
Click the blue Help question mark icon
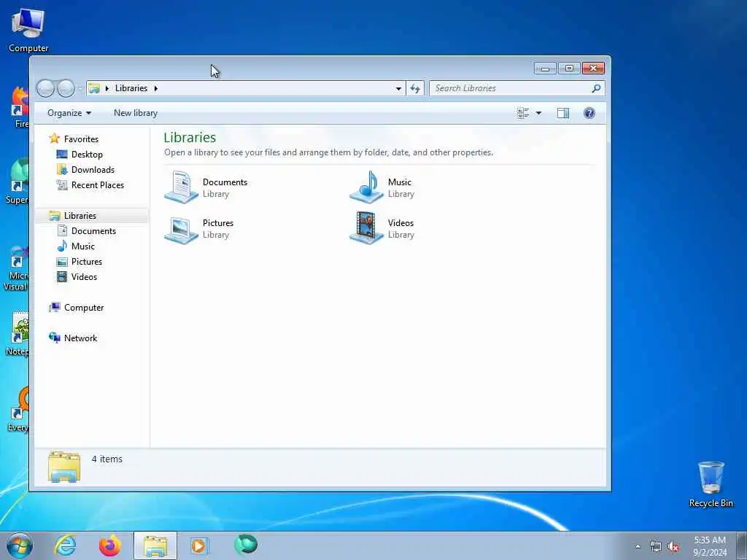point(589,113)
